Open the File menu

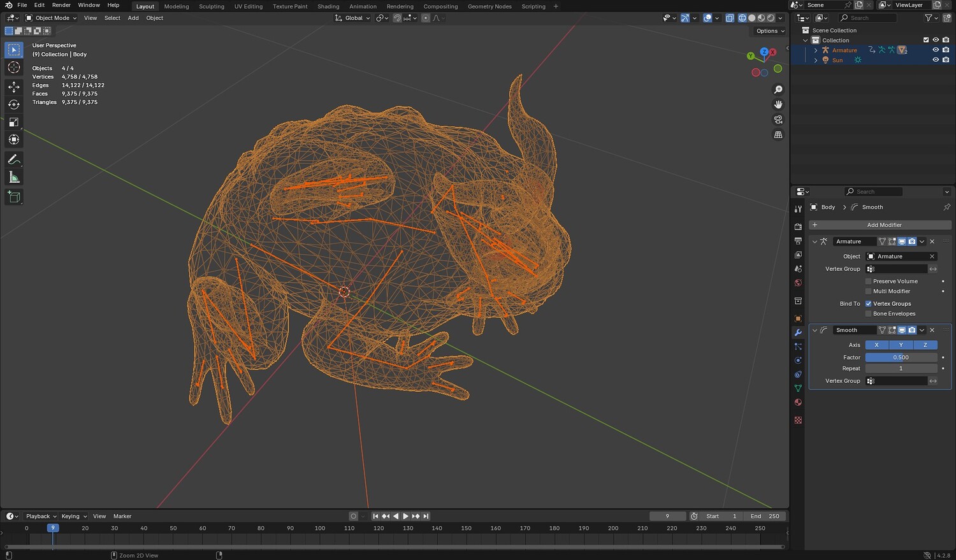(22, 5)
